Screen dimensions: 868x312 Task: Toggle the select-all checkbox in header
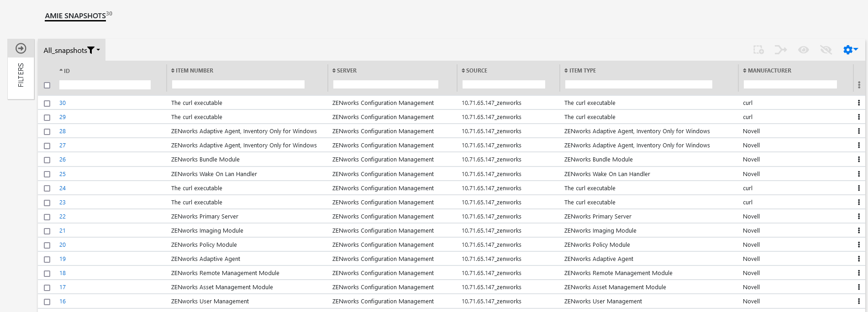tap(47, 85)
